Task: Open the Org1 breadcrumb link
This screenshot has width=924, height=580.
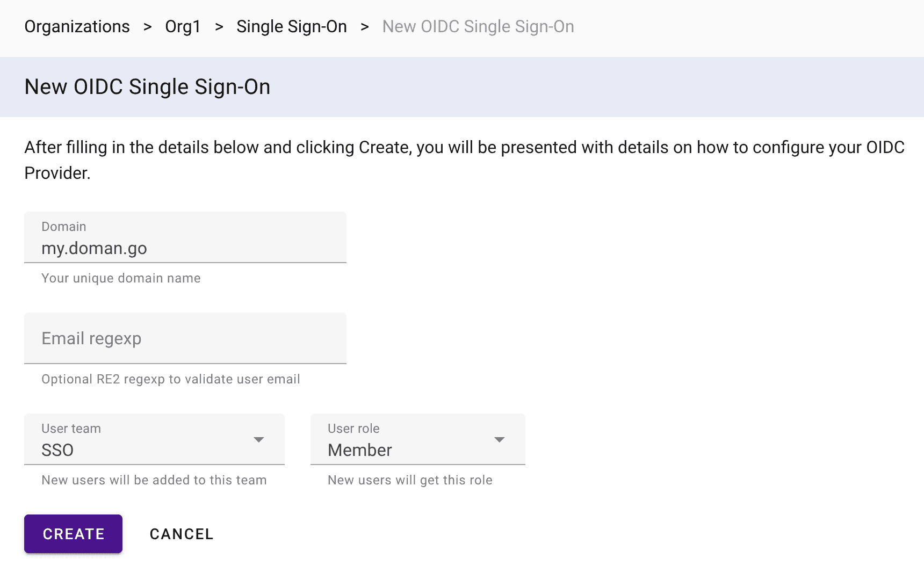Action: 183,27
